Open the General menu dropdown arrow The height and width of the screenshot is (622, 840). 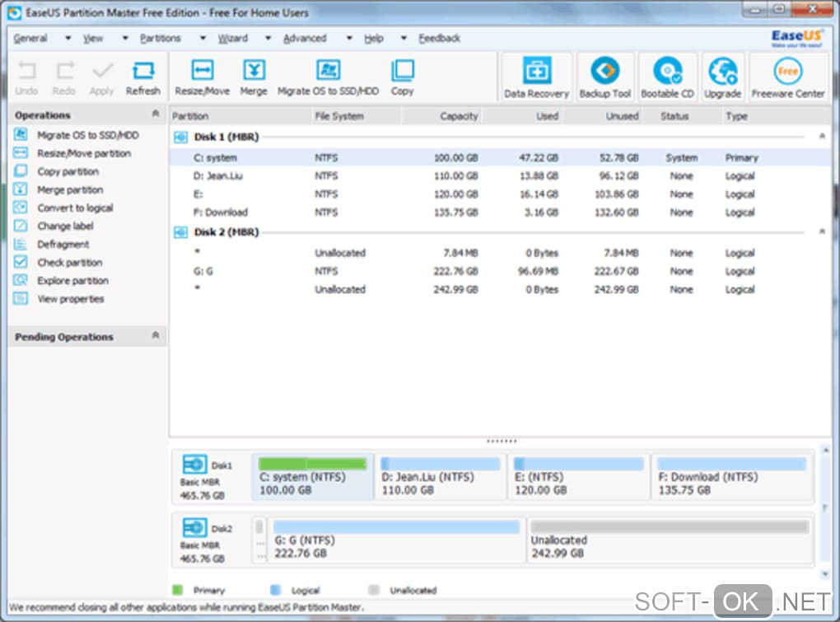point(68,38)
